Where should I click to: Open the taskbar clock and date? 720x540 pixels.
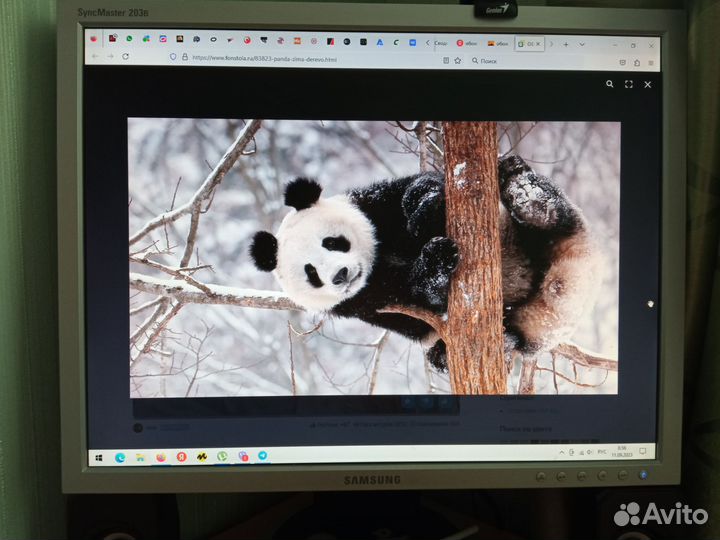pos(622,451)
